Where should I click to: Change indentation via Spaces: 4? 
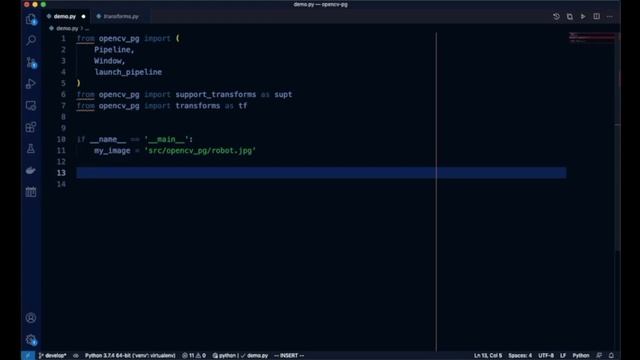point(520,356)
